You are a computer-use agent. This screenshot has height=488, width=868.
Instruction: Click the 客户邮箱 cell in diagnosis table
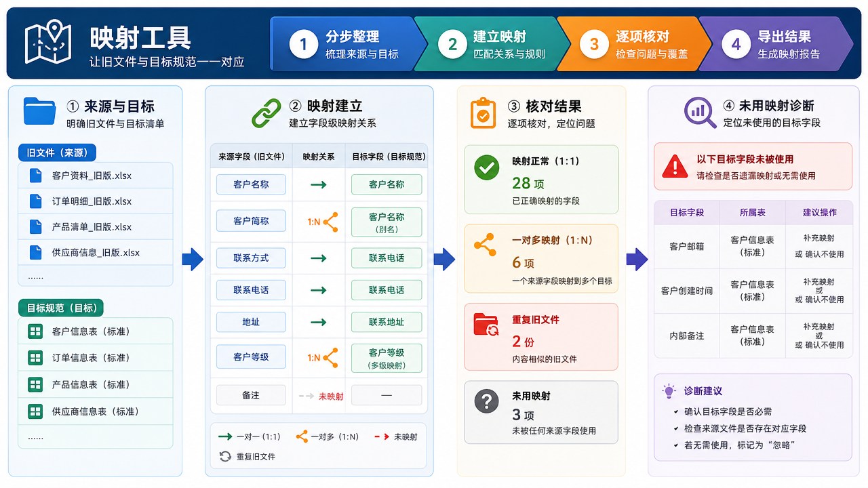(687, 246)
